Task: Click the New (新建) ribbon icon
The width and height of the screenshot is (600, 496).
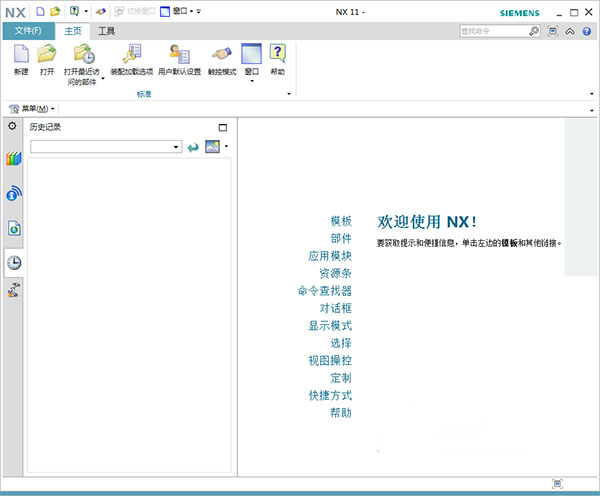Action: (x=21, y=54)
